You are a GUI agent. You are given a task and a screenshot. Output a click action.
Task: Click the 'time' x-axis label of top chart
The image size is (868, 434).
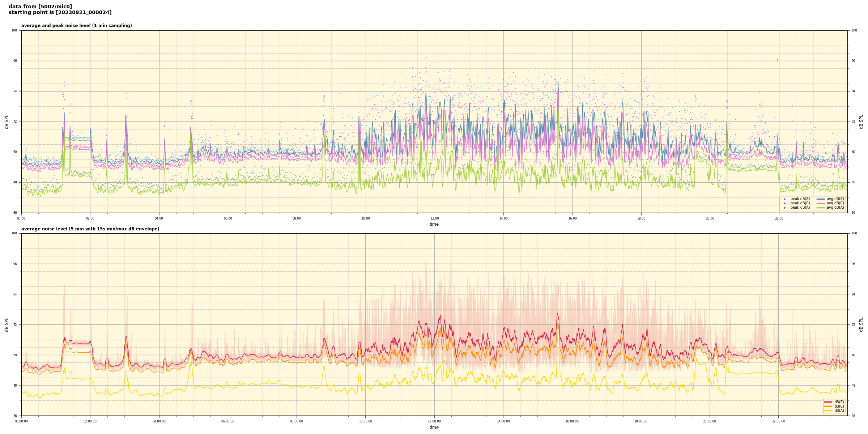tap(434, 224)
